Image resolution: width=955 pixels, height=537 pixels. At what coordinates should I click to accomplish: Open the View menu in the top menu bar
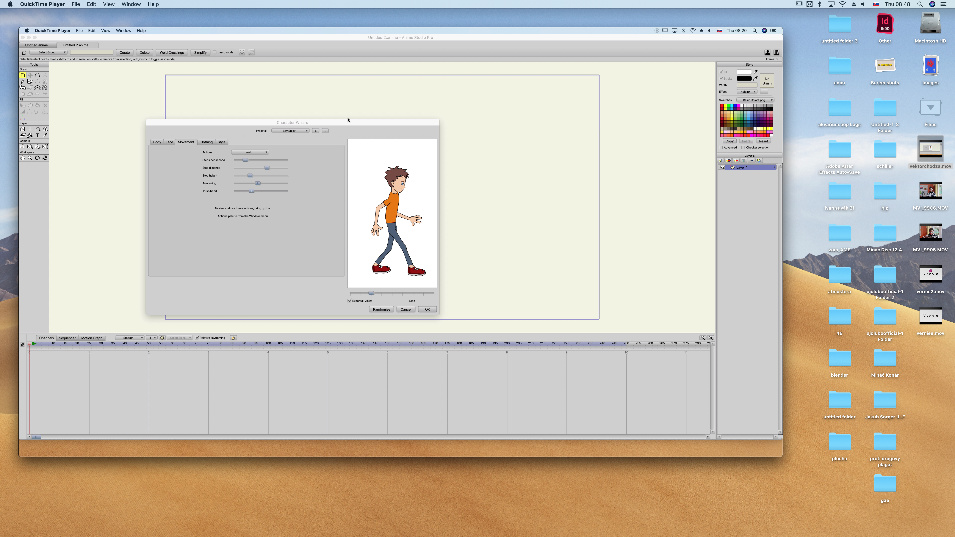click(x=108, y=4)
